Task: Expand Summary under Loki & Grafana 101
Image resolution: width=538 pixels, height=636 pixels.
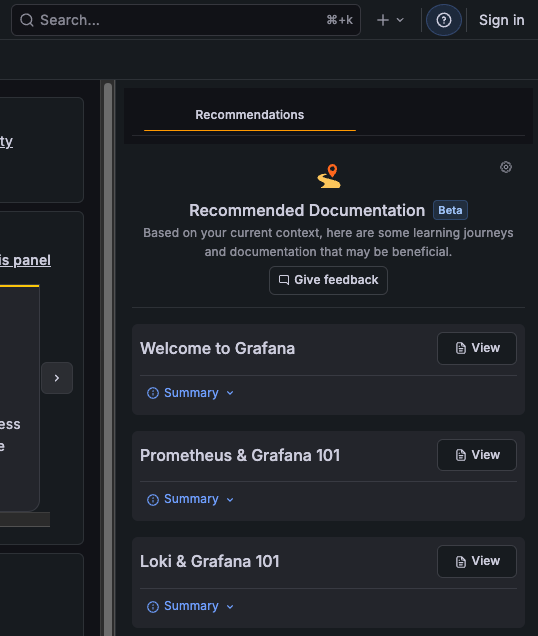Action: click(x=190, y=606)
